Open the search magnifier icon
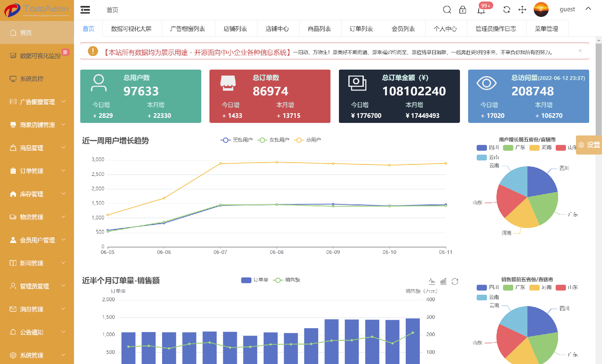 pos(447,10)
